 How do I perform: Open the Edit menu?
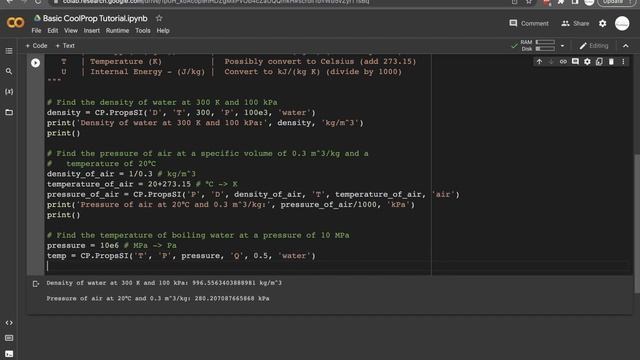(x=53, y=31)
